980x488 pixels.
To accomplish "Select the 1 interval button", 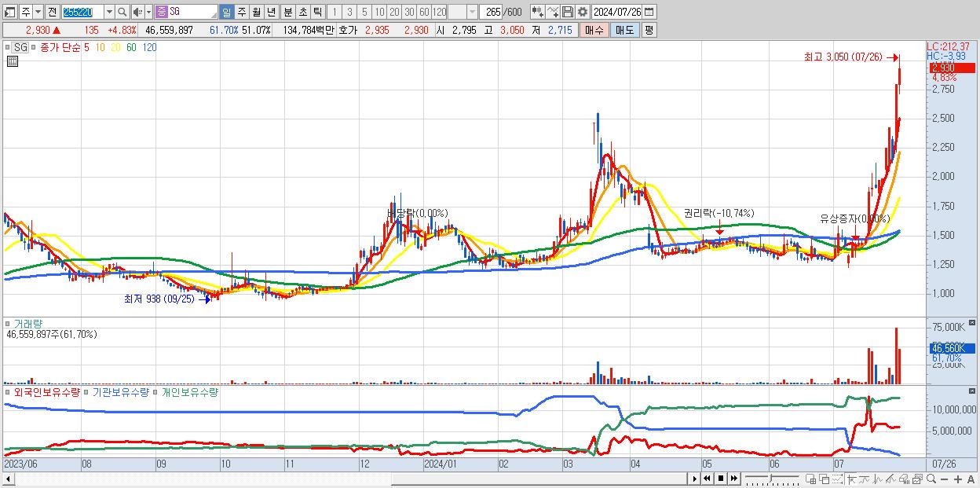I will [335, 12].
